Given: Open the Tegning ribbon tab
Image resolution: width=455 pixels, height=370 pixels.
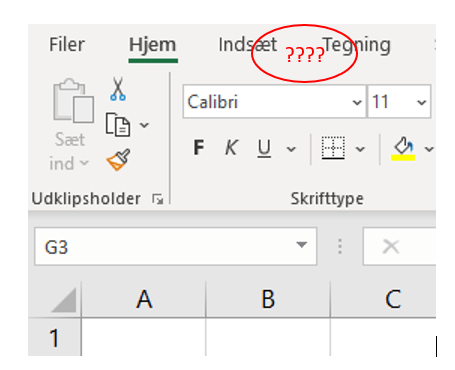Looking at the screenshot, I should [357, 46].
